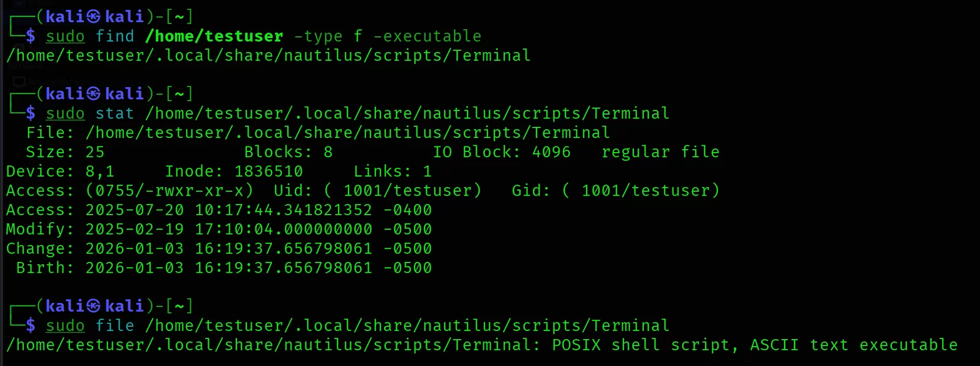Click the -type flag in the find command
This screenshot has height=366, width=980.
(x=318, y=36)
